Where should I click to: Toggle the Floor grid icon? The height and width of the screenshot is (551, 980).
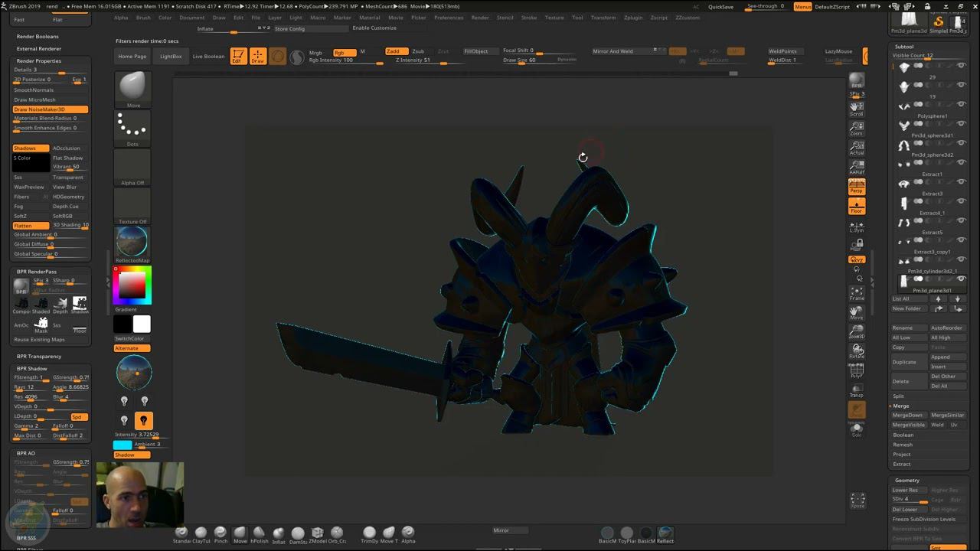tap(857, 206)
